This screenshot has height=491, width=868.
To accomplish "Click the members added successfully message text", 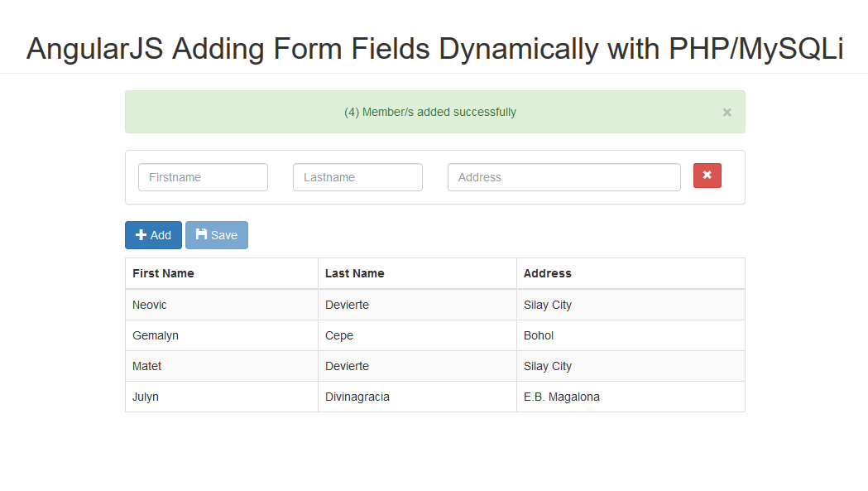I will [x=430, y=112].
